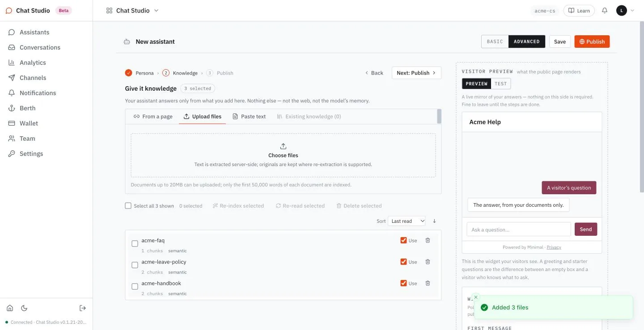Click the Ask a question input field
This screenshot has width=644, height=330.
519,230
